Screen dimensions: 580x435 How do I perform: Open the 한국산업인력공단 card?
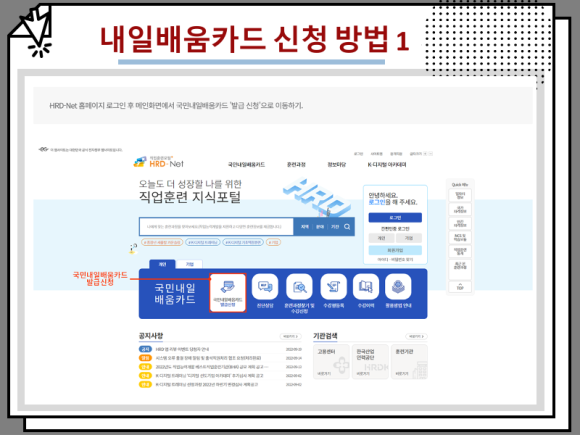370,361
